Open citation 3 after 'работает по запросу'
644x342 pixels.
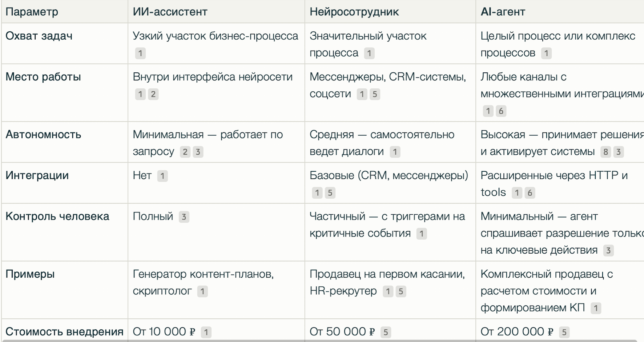click(x=198, y=152)
